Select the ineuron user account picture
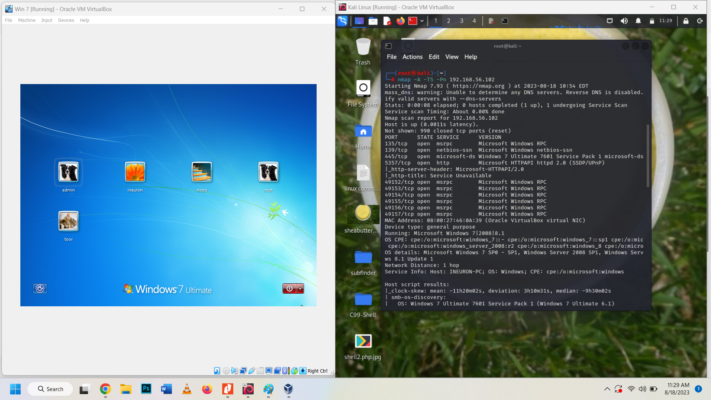 click(x=135, y=172)
